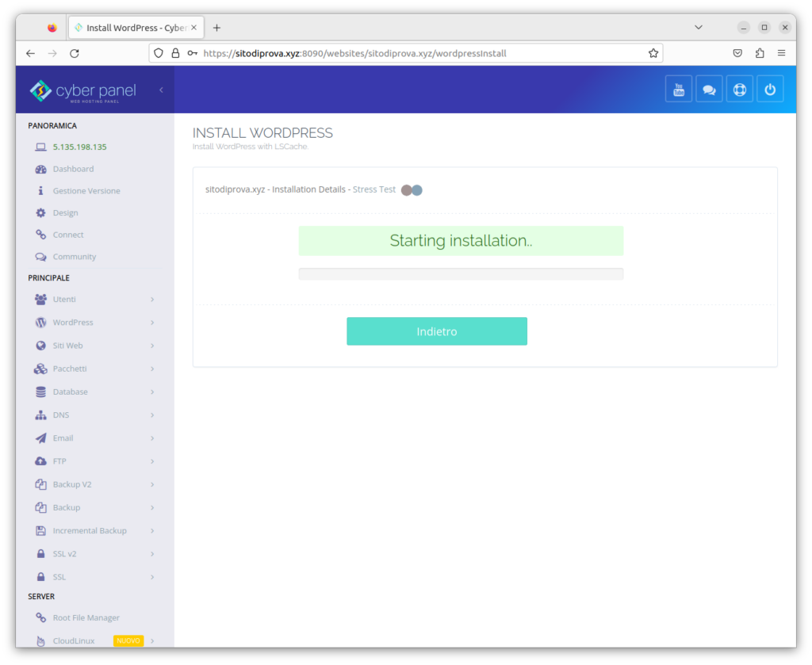The width and height of the screenshot is (812, 665).
Task: Expand the WordPress submenu chevron
Action: 152,323
